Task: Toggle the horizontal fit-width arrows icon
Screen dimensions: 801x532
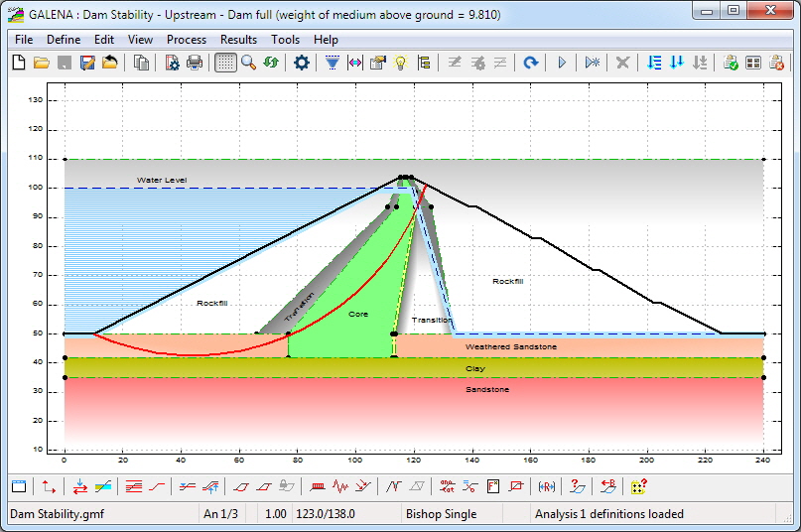Action: (355, 63)
